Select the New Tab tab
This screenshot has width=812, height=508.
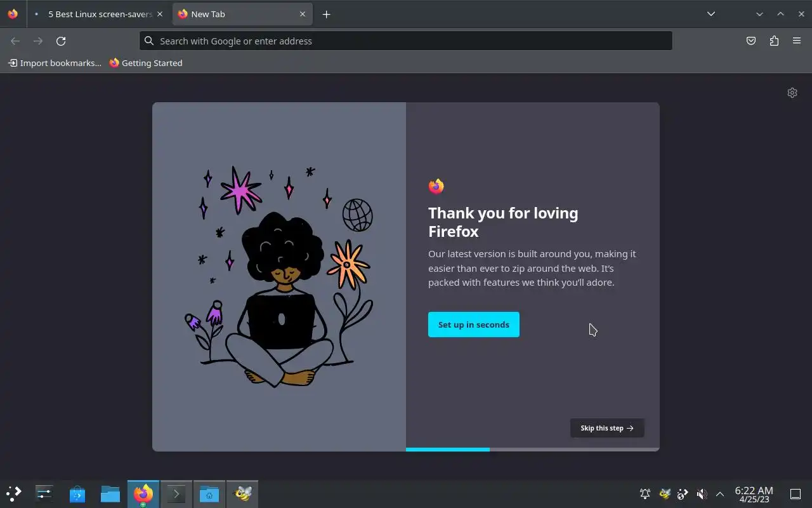pyautogui.click(x=243, y=14)
